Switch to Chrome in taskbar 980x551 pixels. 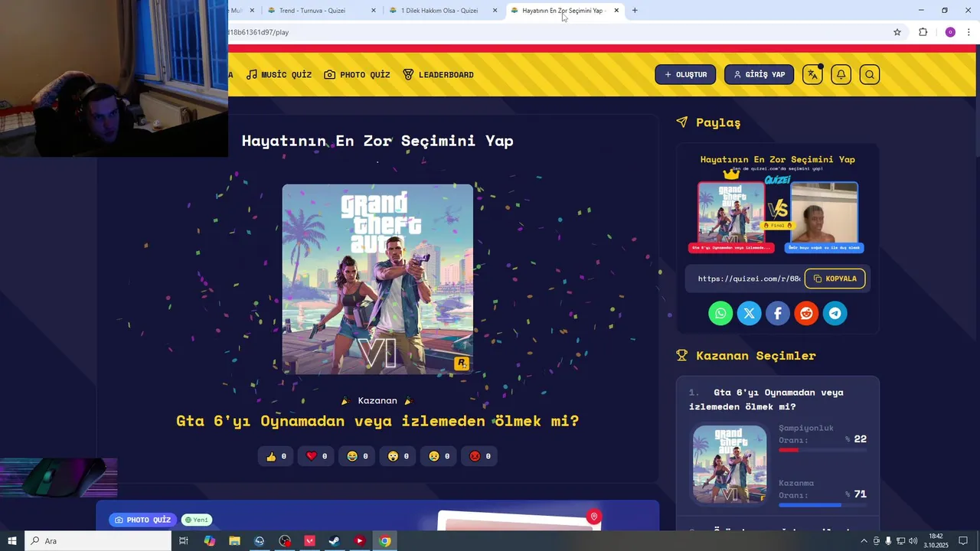point(385,541)
